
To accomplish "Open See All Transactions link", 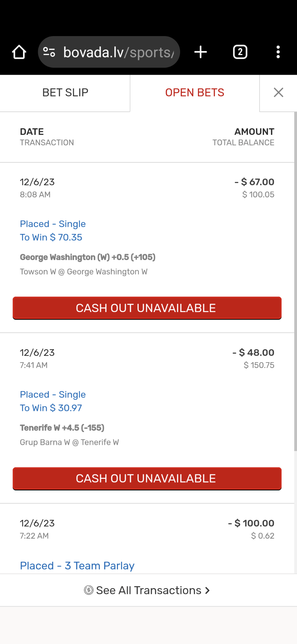I will click(x=148, y=590).
